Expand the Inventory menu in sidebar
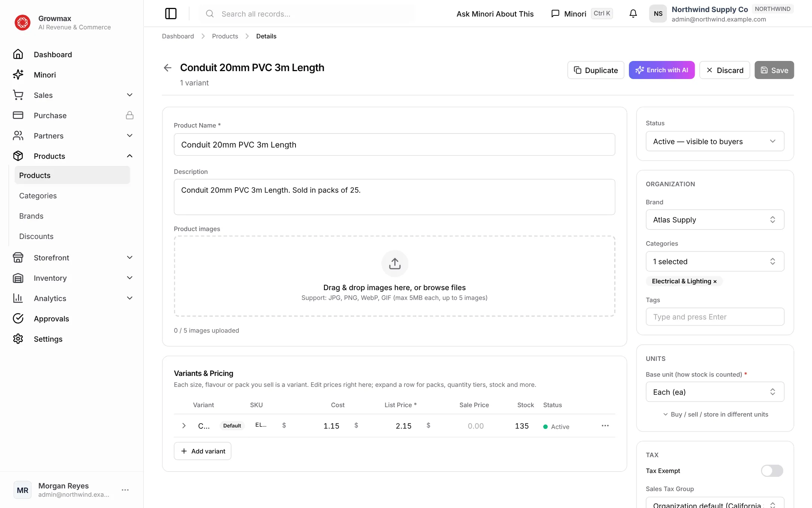The height and width of the screenshot is (508, 812). click(130, 278)
